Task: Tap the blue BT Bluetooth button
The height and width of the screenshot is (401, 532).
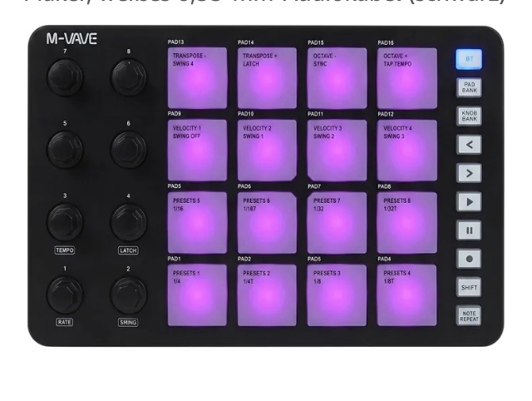Action: [x=469, y=59]
